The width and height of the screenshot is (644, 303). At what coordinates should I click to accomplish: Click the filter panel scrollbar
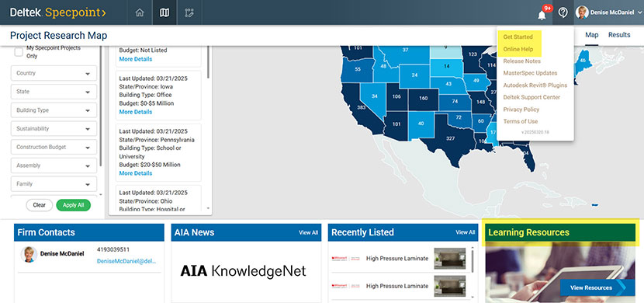pos(101,107)
